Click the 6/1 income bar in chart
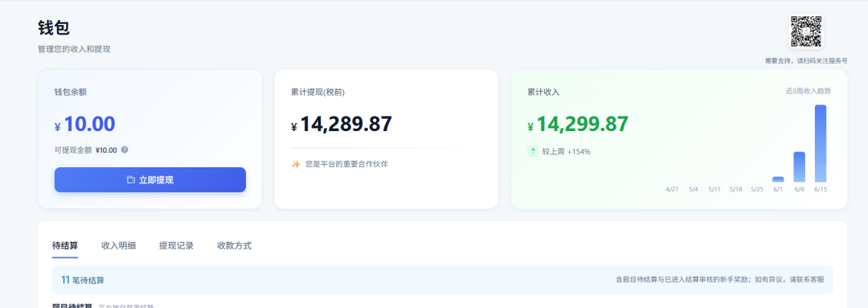868x308 pixels. [x=778, y=179]
